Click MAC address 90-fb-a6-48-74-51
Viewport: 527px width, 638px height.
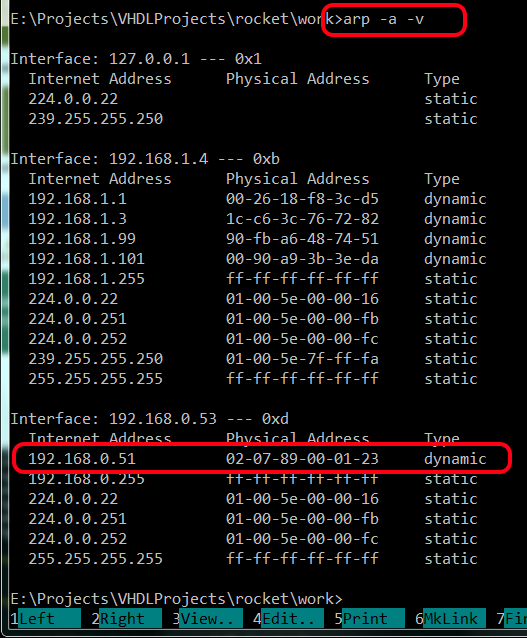(x=302, y=239)
